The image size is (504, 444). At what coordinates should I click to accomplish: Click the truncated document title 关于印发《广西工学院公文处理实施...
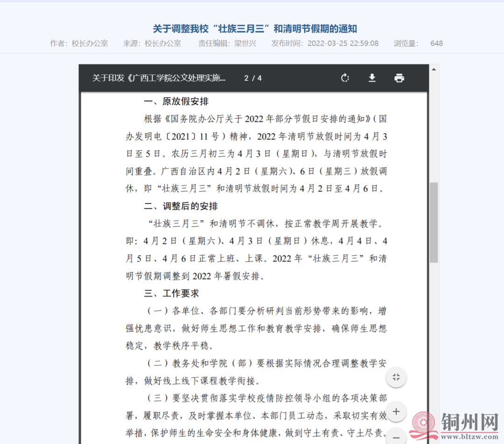159,78
